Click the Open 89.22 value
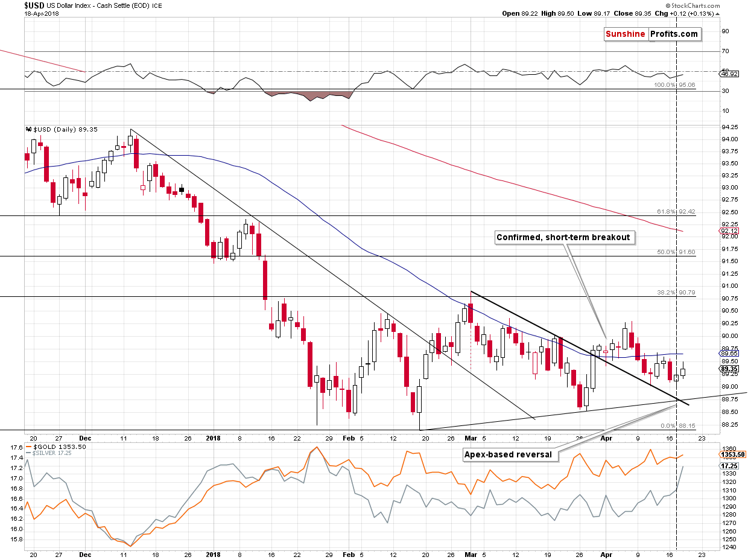 click(520, 14)
